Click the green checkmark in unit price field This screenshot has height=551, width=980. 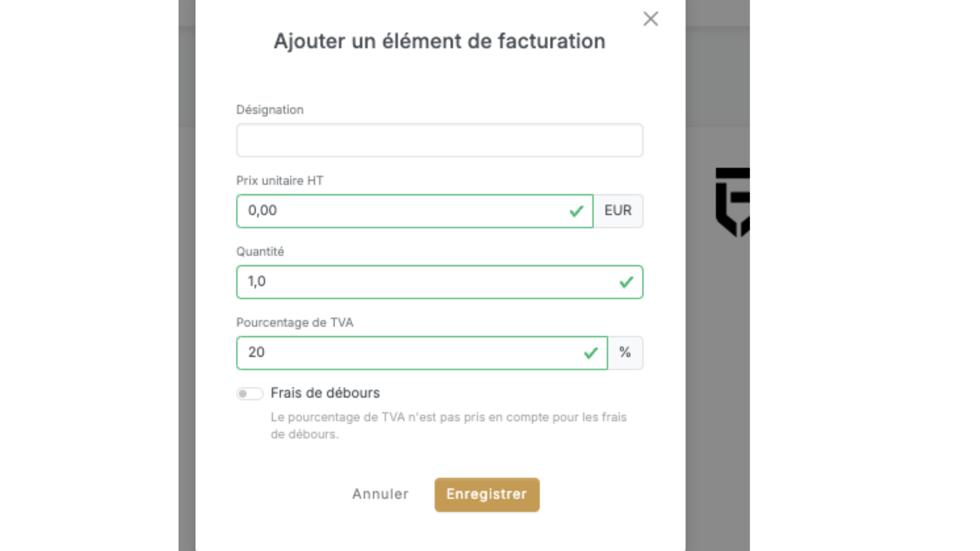click(x=576, y=211)
